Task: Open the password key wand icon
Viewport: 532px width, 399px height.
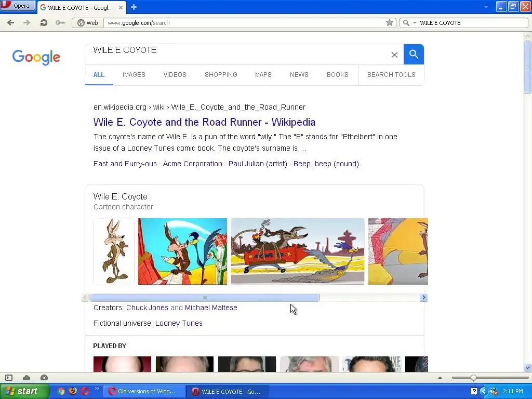Action: (x=60, y=23)
